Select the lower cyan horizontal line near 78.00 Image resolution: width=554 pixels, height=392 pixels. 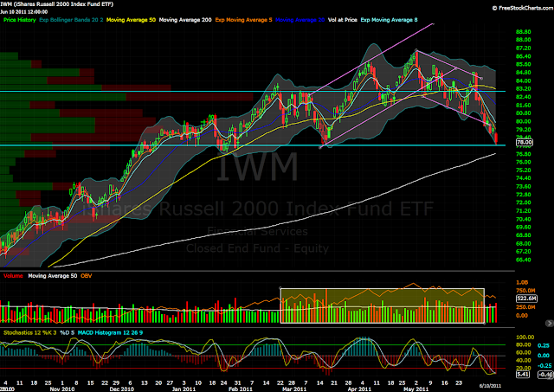pos(253,145)
